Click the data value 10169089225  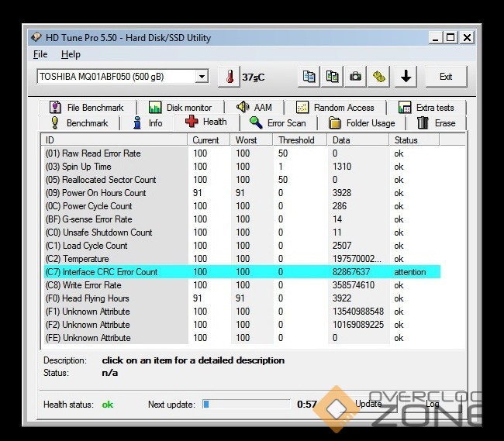pyautogui.click(x=358, y=325)
